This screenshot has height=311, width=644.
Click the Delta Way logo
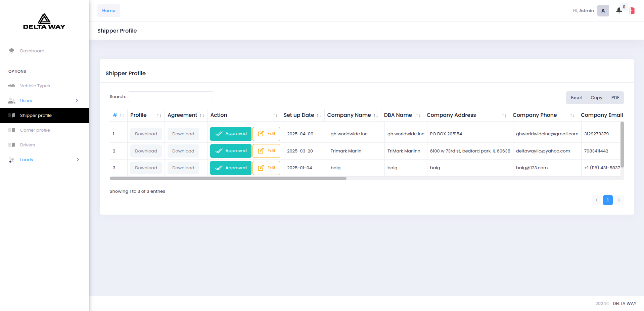(x=44, y=21)
